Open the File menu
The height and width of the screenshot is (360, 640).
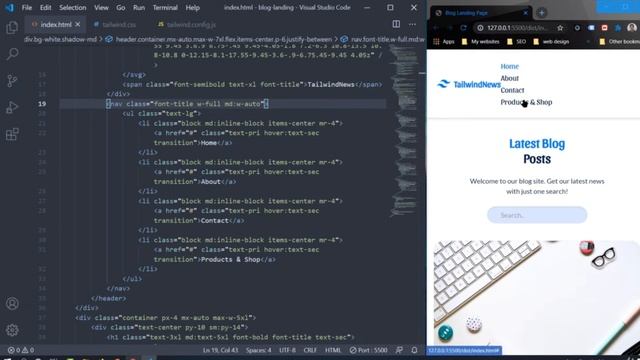click(x=27, y=7)
